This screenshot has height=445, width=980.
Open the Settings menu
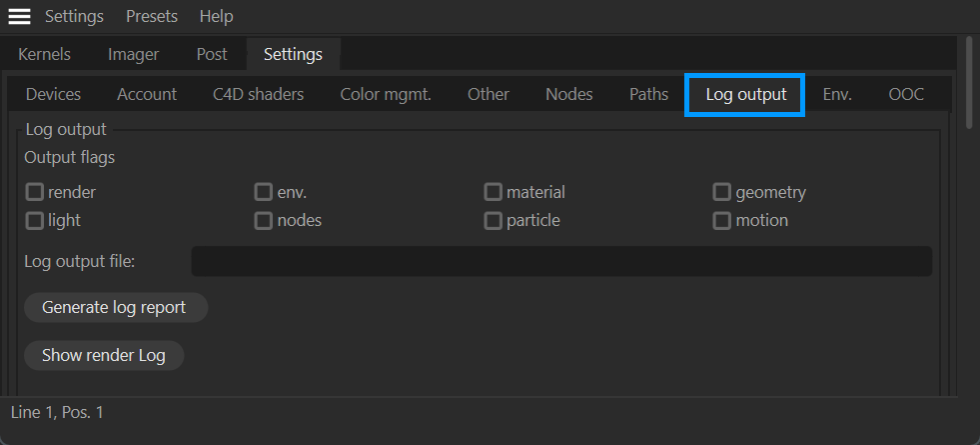(x=74, y=16)
